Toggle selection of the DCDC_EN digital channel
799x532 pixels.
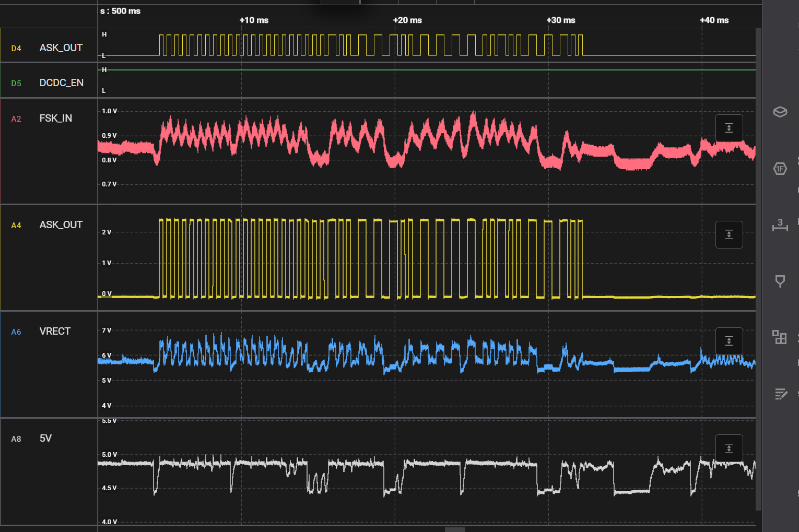click(62, 82)
